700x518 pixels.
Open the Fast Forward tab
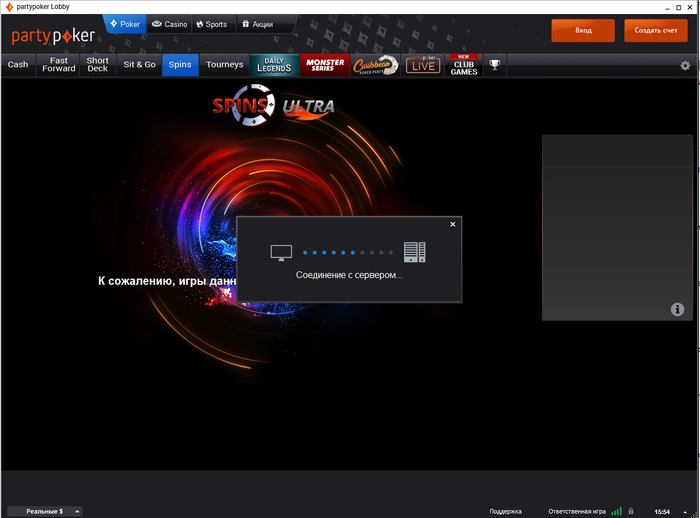(x=58, y=65)
